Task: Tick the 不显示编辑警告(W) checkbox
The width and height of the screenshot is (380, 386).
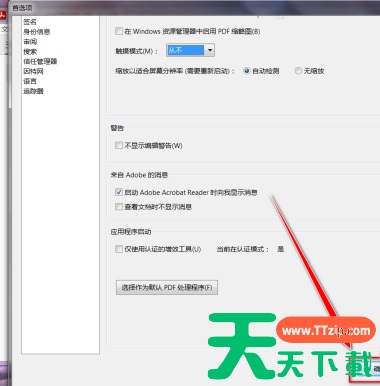Action: [119, 145]
